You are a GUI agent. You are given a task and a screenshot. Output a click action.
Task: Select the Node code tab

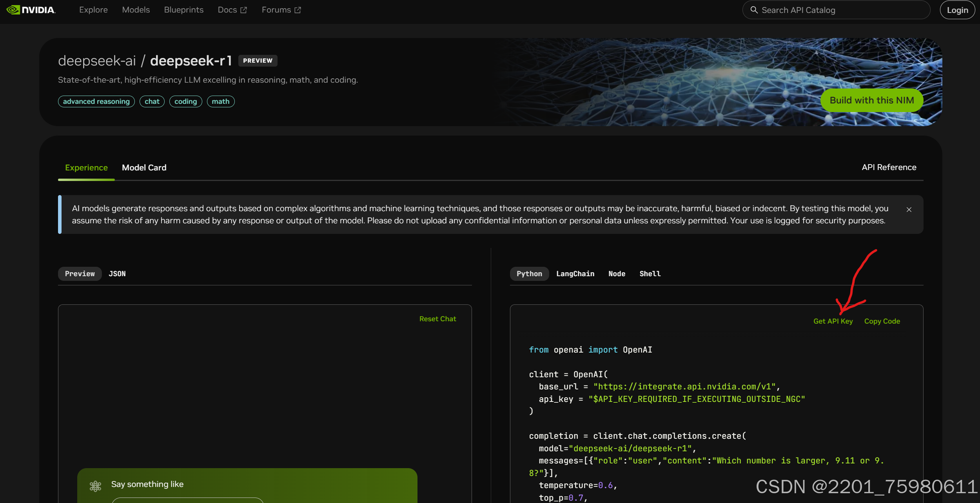point(617,274)
